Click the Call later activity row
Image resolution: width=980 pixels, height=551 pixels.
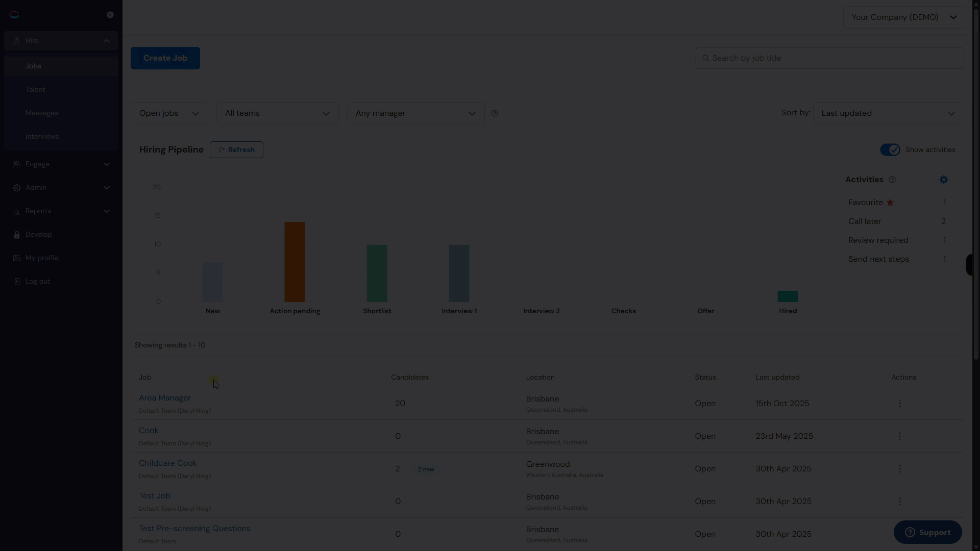click(x=897, y=221)
